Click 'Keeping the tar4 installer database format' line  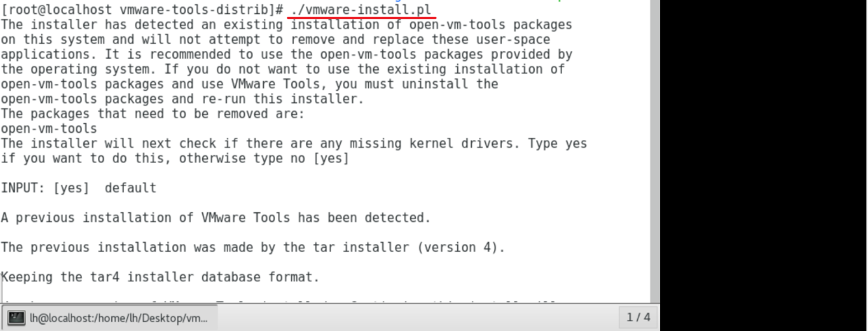pyautogui.click(x=160, y=277)
